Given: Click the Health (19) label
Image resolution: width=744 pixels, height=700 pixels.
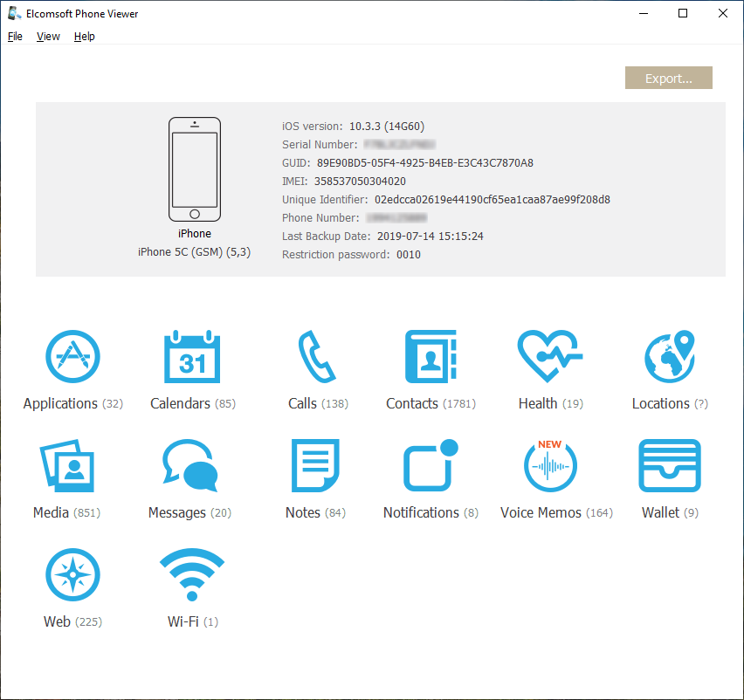Looking at the screenshot, I should click(x=550, y=403).
